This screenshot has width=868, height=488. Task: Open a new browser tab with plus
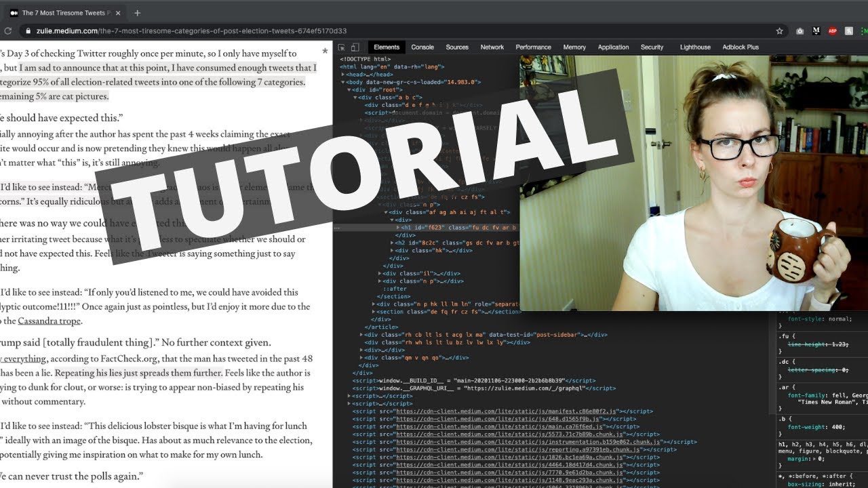tap(137, 13)
